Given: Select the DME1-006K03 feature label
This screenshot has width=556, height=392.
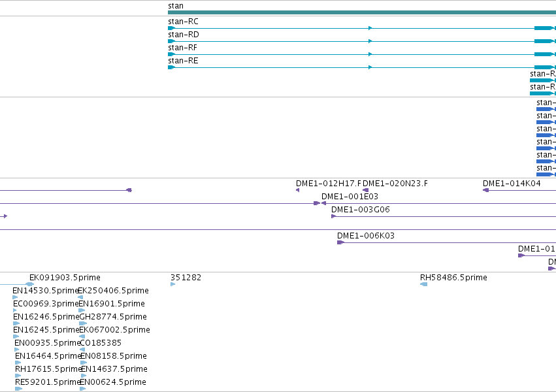Looking at the screenshot, I should 366,236.
